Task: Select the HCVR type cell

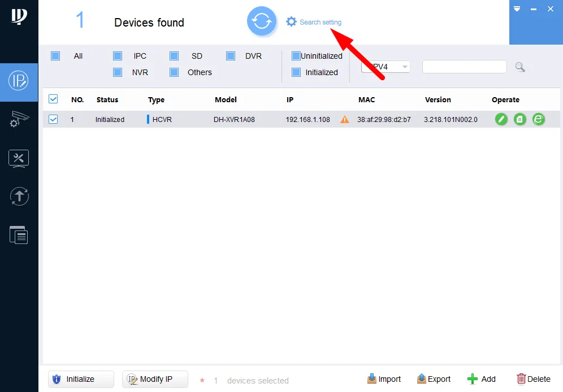Action: click(x=162, y=119)
